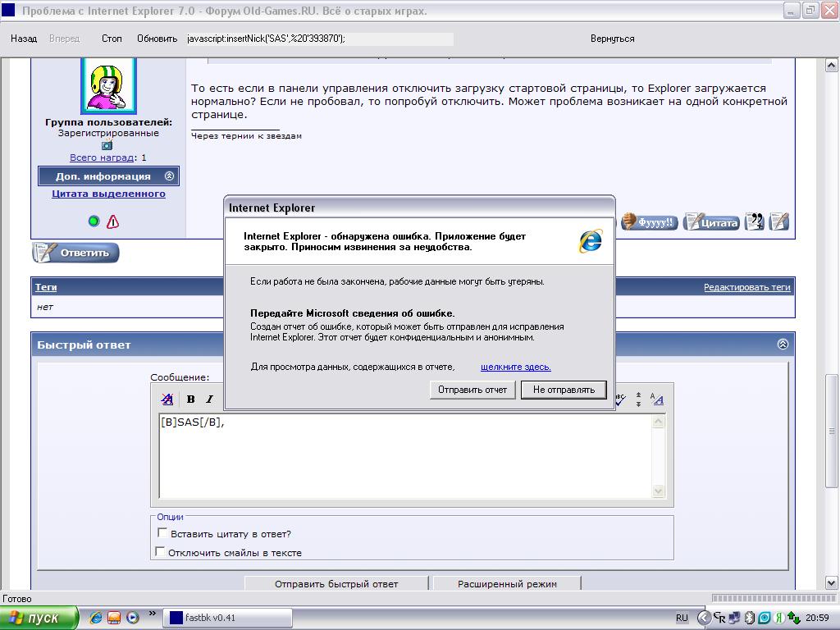Screen dimensions: 840x630
Task: Click inside the message text area with [B]SAS[/B]
Action: [x=405, y=456]
